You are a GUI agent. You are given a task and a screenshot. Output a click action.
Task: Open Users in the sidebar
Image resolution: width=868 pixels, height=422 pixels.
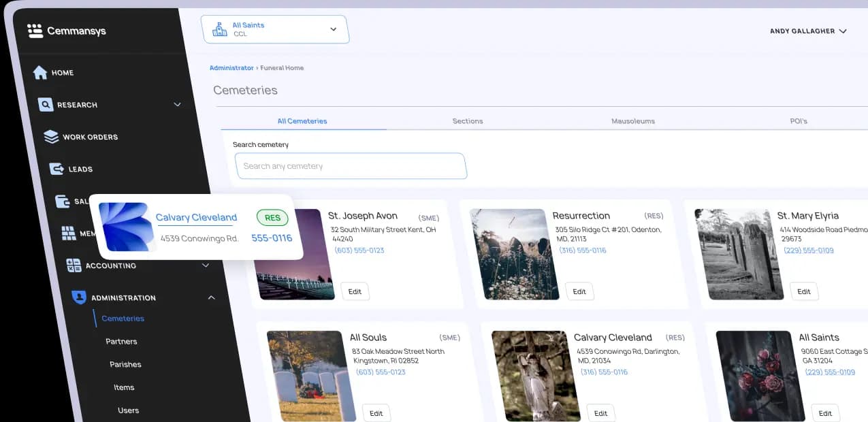[128, 410]
